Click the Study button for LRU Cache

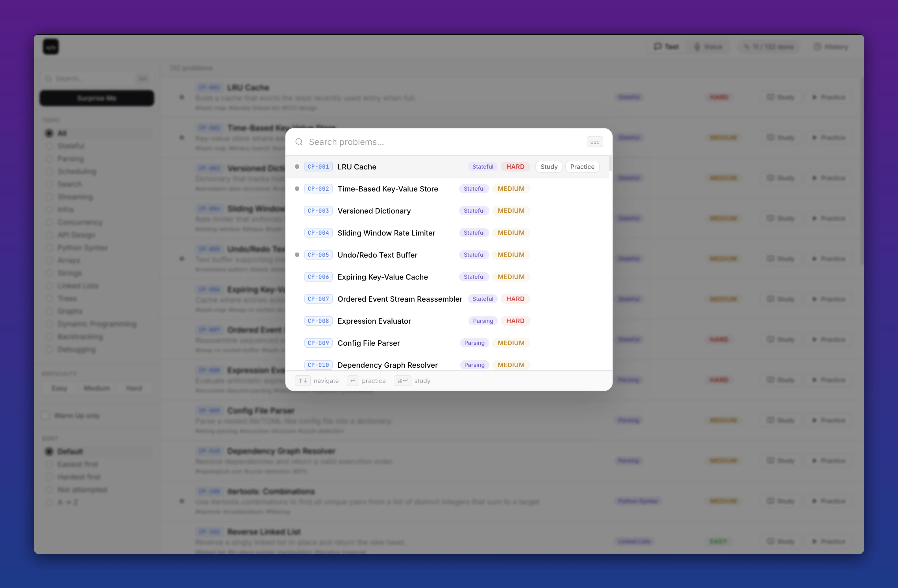tap(549, 167)
